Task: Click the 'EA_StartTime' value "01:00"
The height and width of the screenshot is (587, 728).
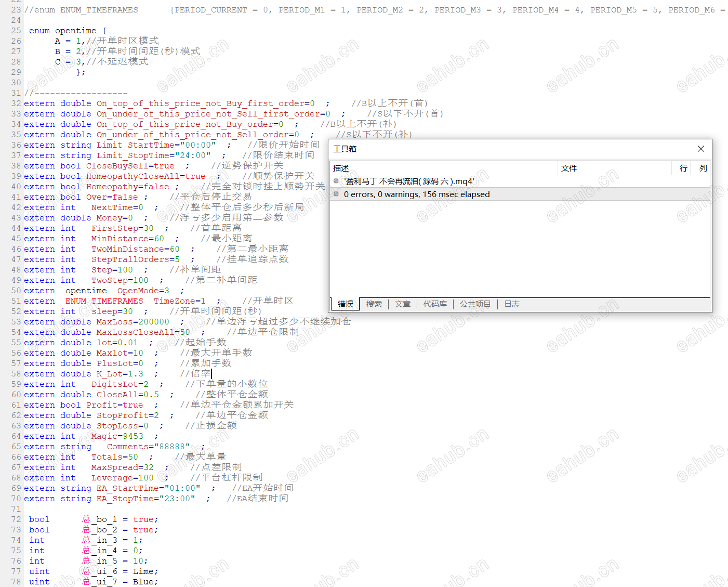Action: (x=182, y=488)
